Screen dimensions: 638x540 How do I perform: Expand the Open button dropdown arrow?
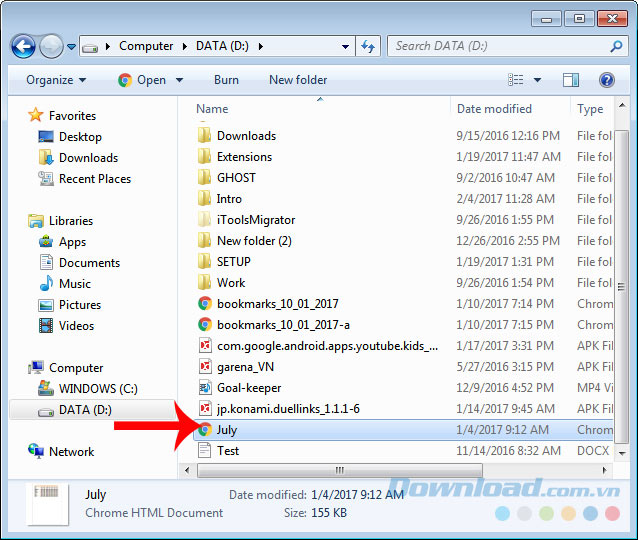coord(179,80)
